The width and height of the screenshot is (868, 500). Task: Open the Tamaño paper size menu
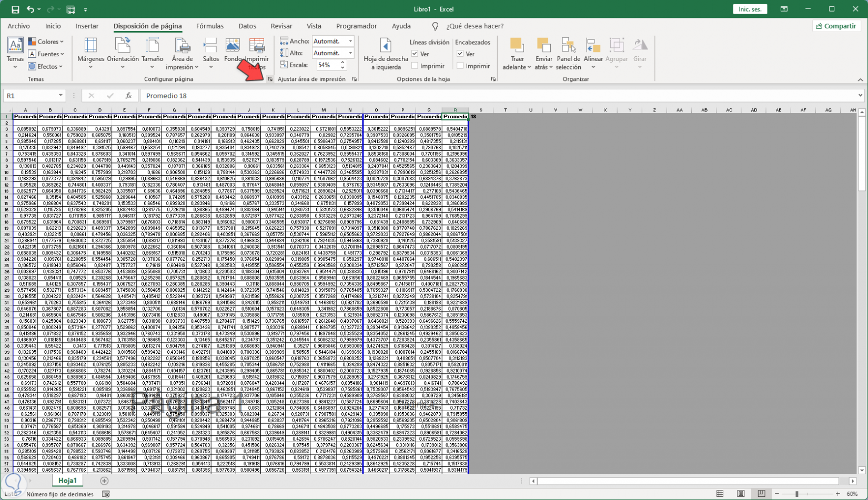[152, 54]
